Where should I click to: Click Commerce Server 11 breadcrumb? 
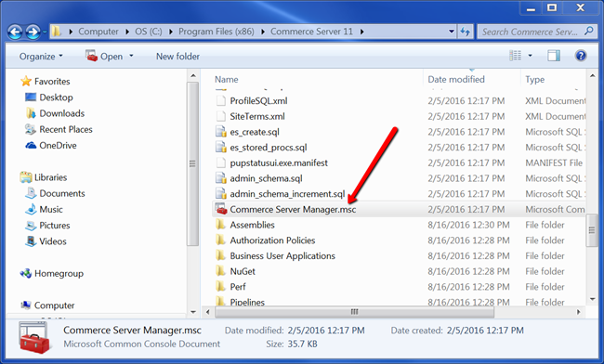coord(311,32)
